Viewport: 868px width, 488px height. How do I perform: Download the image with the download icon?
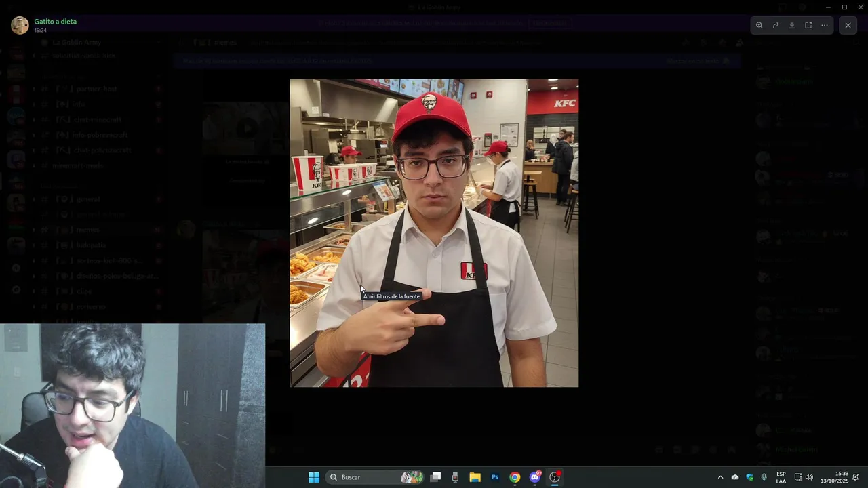point(792,25)
